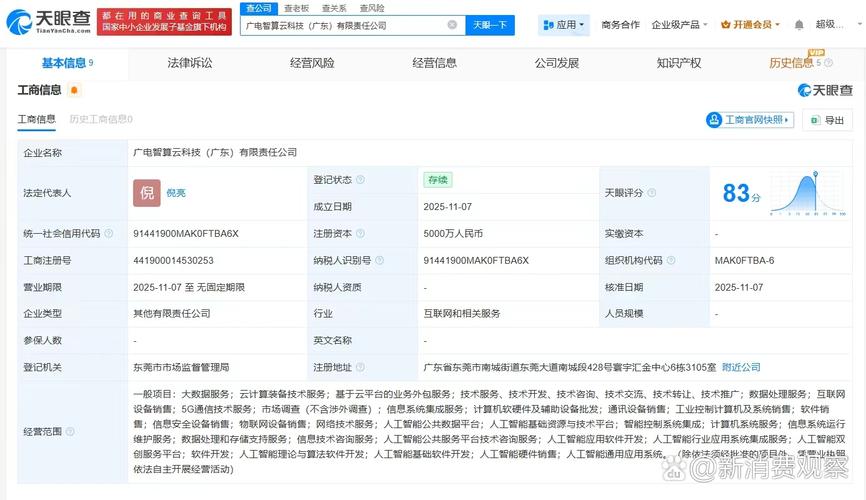
Task: Click the help icon next to 历史信息
Action: (x=828, y=63)
